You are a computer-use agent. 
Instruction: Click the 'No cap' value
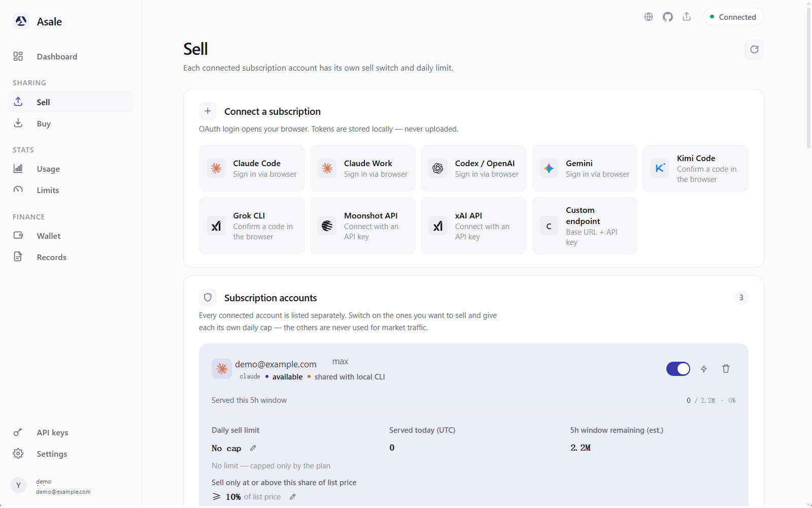pyautogui.click(x=226, y=448)
